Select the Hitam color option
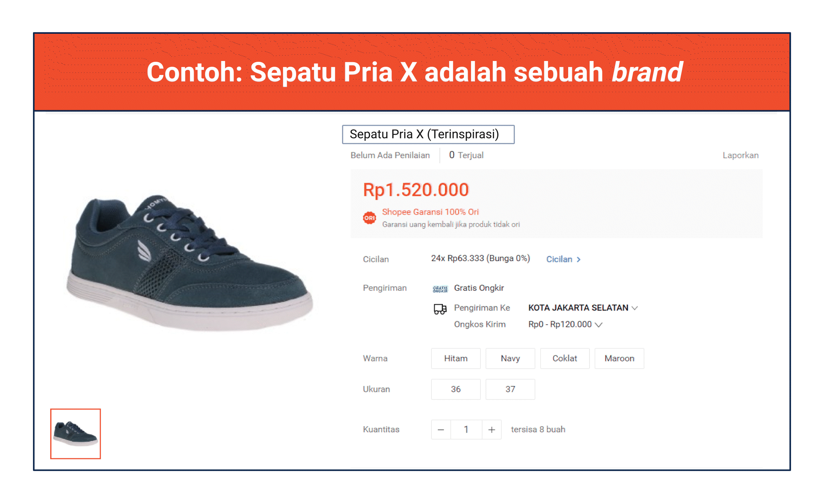Viewport: 824px width, 504px height. (x=456, y=359)
